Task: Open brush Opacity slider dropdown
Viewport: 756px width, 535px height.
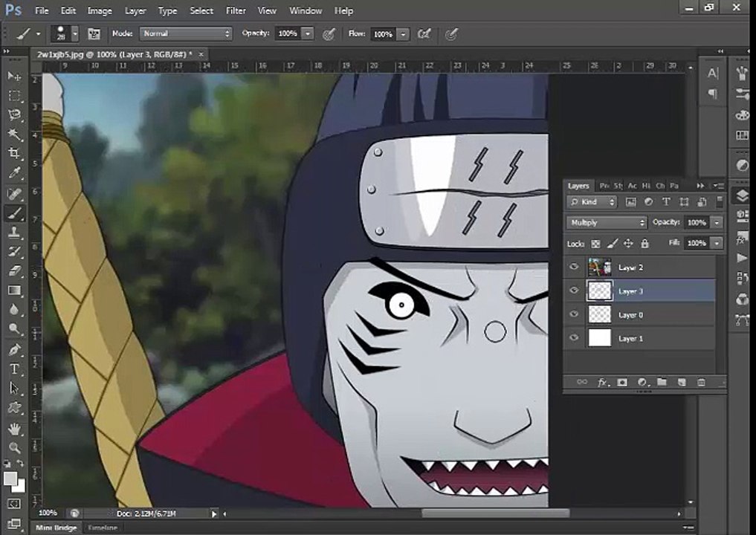Action: (307, 33)
